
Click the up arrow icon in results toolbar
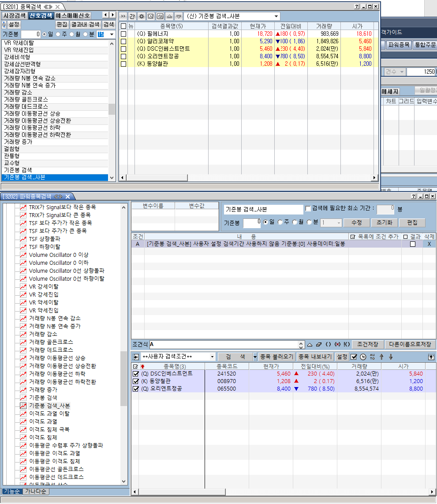[x=382, y=357]
